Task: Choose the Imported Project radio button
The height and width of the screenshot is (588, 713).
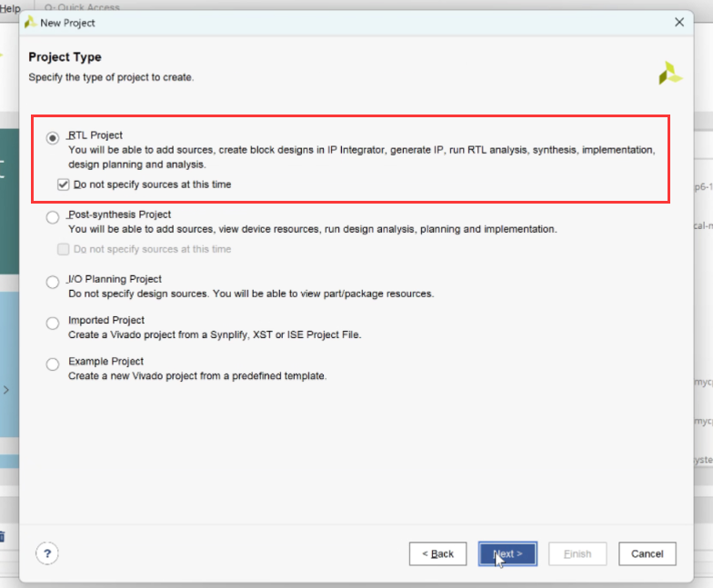Action: click(53, 324)
